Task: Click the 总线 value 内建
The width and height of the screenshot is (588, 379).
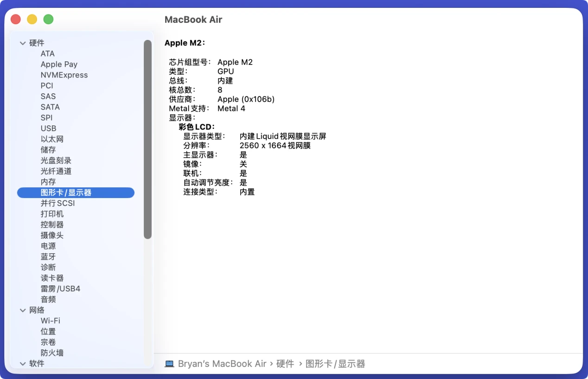Action: (225, 81)
